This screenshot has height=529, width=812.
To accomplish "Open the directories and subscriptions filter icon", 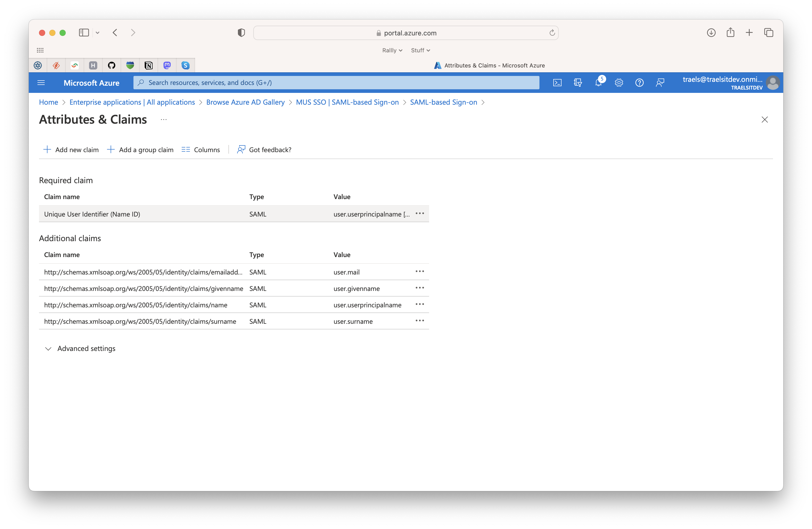I will 578,83.
